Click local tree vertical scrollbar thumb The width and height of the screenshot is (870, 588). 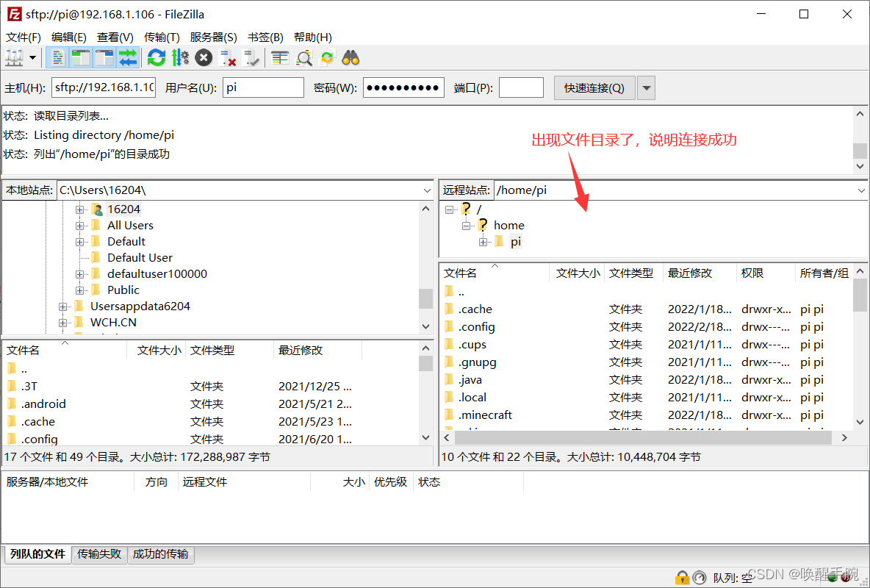[x=425, y=298]
